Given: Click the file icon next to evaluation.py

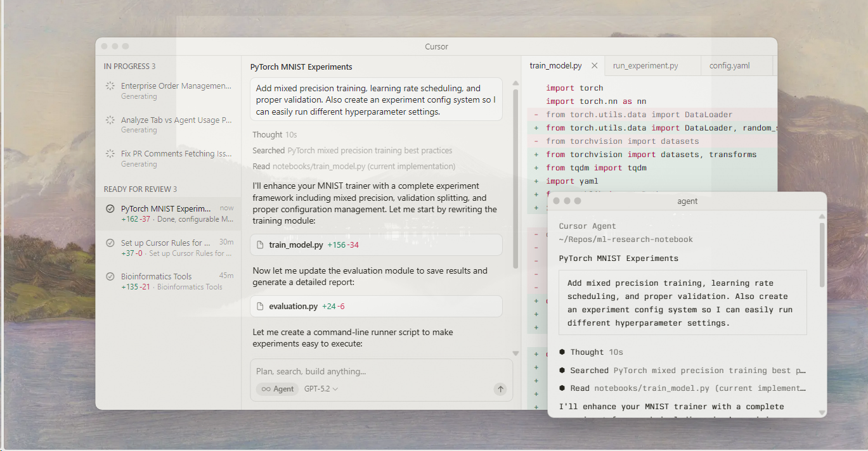Looking at the screenshot, I should coord(259,307).
